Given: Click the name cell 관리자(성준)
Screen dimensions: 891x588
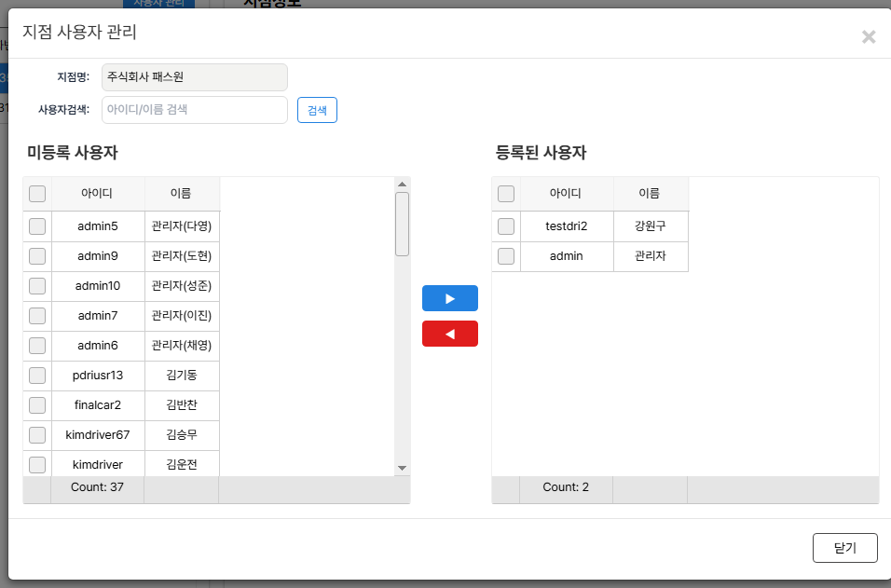Looking at the screenshot, I should click(182, 286).
